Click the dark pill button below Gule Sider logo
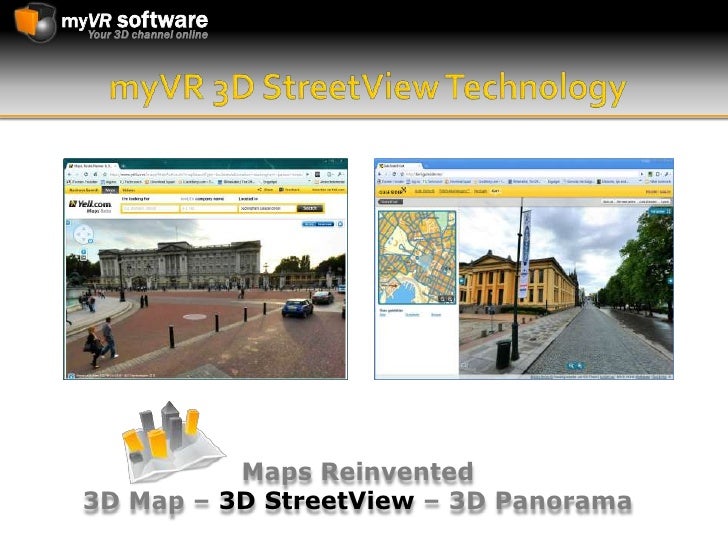The width and height of the screenshot is (728, 546). (x=390, y=202)
